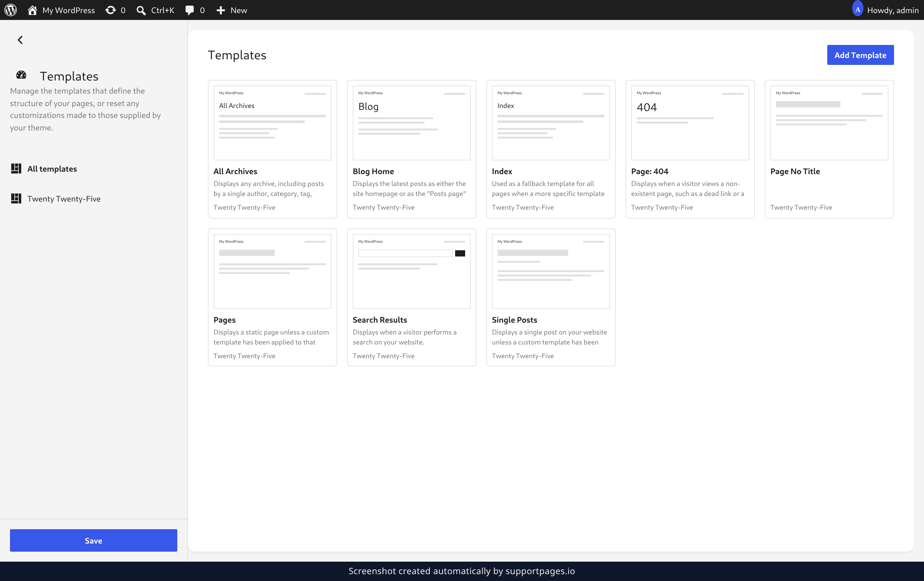Click the All Archives title text
This screenshot has width=924, height=581.
[x=235, y=171]
